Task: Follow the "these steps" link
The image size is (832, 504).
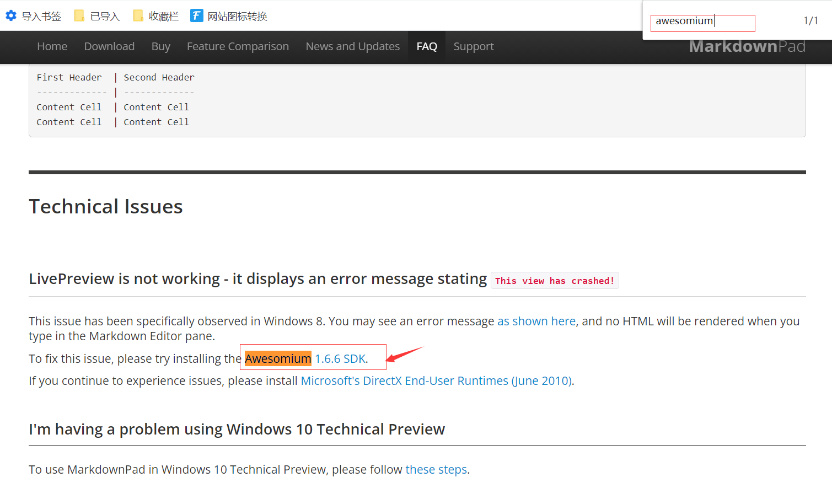Action: 436,470
